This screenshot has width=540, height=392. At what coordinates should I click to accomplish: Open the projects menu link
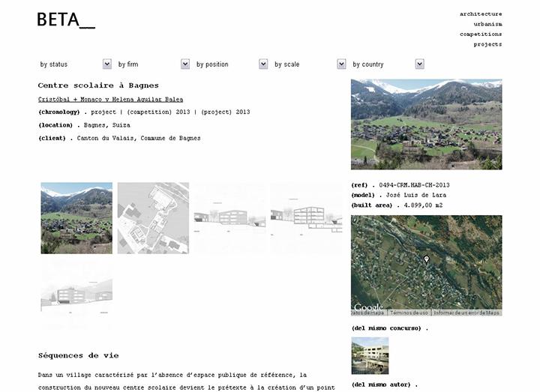tap(487, 44)
